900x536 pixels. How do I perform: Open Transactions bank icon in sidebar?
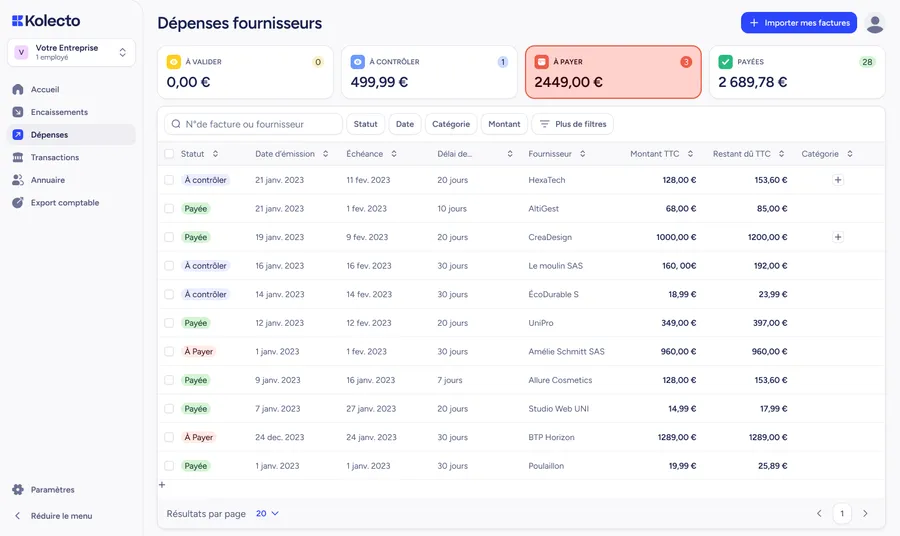18,157
